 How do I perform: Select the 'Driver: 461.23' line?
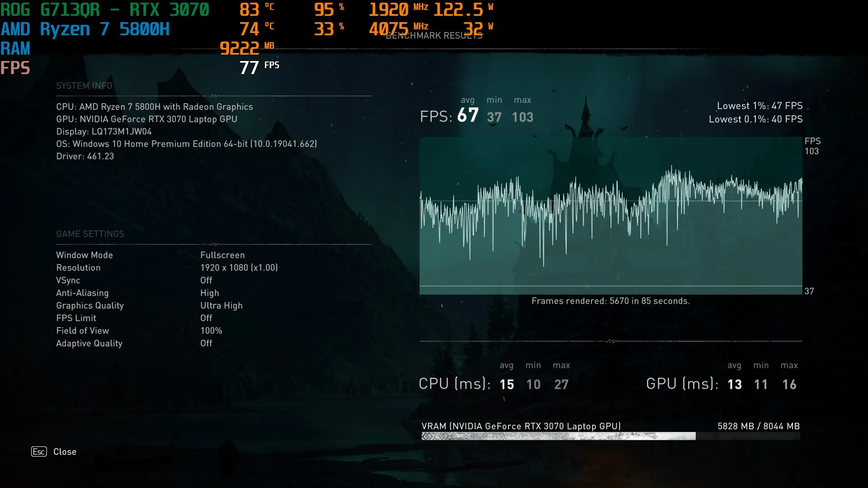pyautogui.click(x=85, y=156)
